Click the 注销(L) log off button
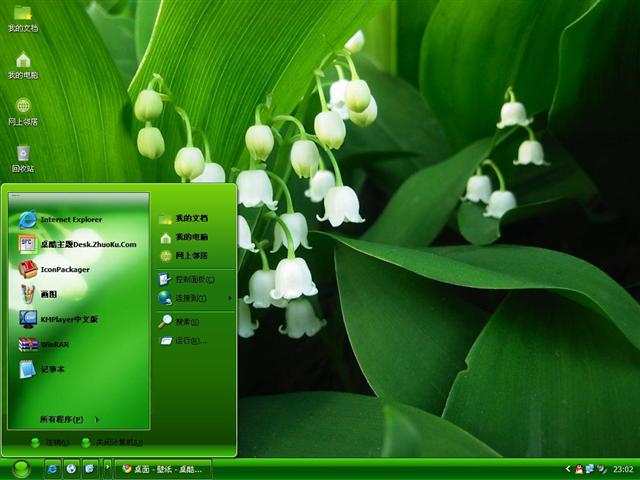 click(50, 442)
